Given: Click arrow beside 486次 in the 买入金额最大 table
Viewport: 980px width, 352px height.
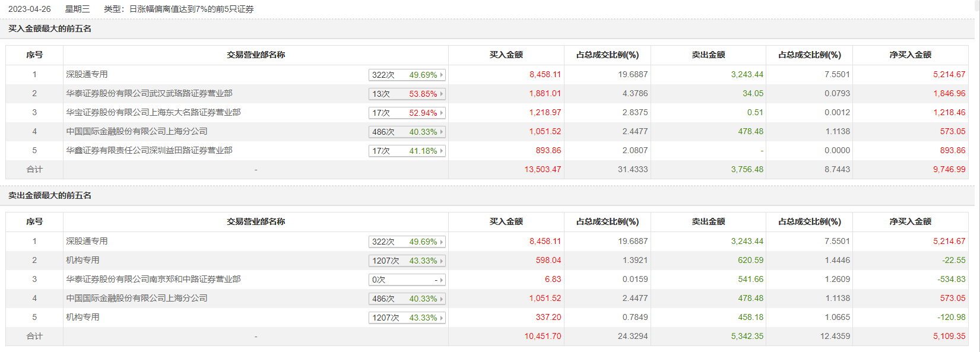Looking at the screenshot, I should click(442, 132).
